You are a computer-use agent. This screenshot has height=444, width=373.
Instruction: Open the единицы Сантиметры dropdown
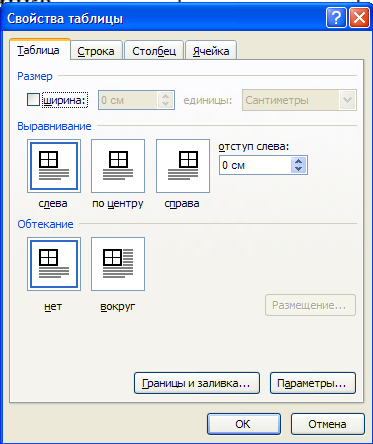(347, 100)
